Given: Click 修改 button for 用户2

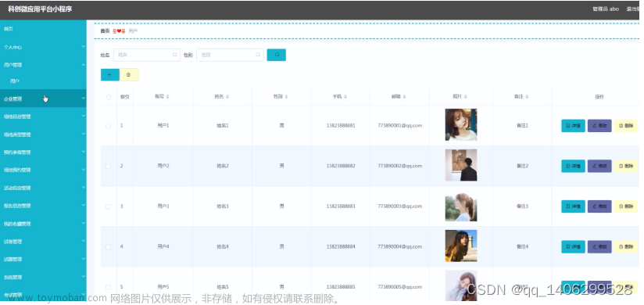Looking at the screenshot, I should tap(599, 166).
